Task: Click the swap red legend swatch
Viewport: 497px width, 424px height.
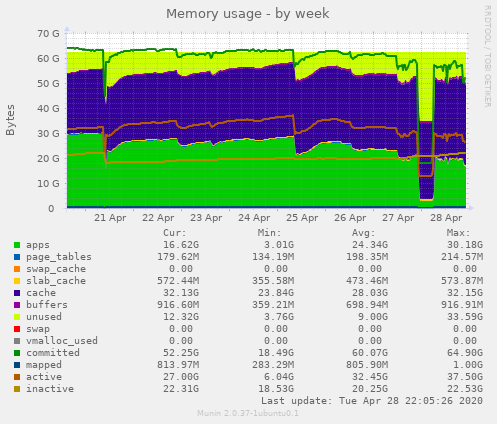Action: pos(17,329)
